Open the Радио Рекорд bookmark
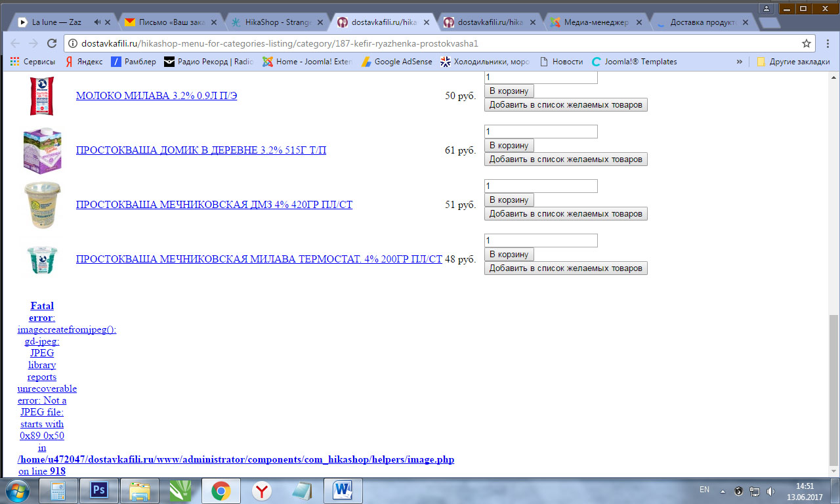This screenshot has width=840, height=504. tap(209, 62)
